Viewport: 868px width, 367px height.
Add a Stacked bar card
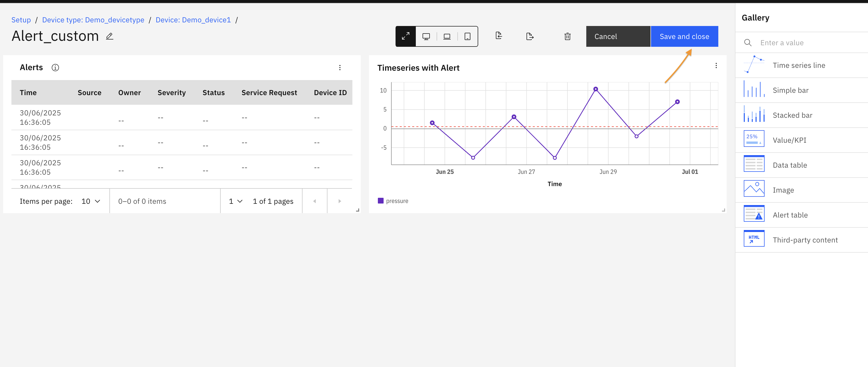[802, 115]
